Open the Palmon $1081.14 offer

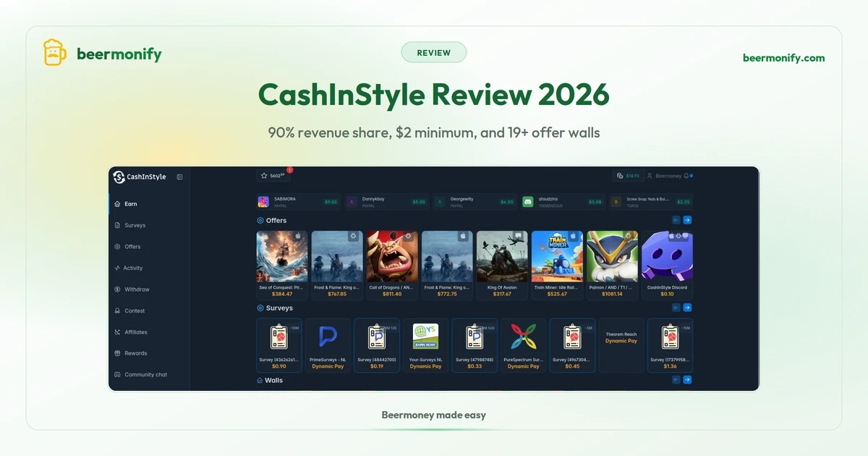pos(612,265)
